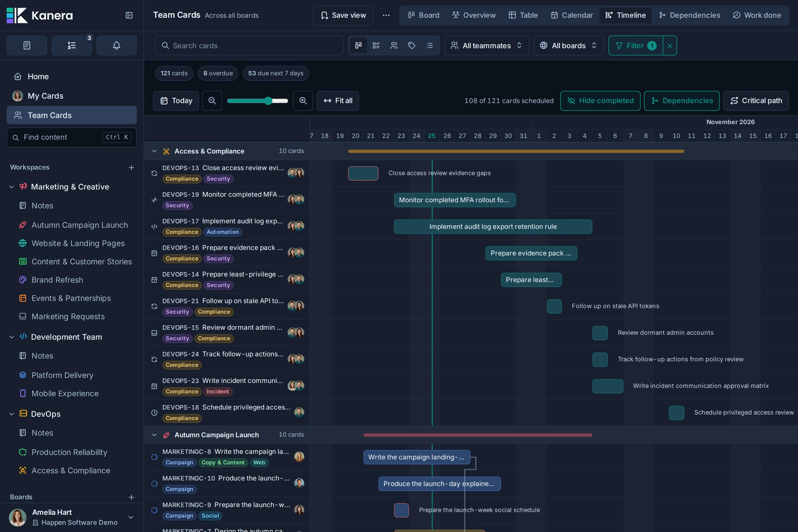Collapse the Marketing & Creative workspace
The height and width of the screenshot is (532, 798).
point(12,187)
